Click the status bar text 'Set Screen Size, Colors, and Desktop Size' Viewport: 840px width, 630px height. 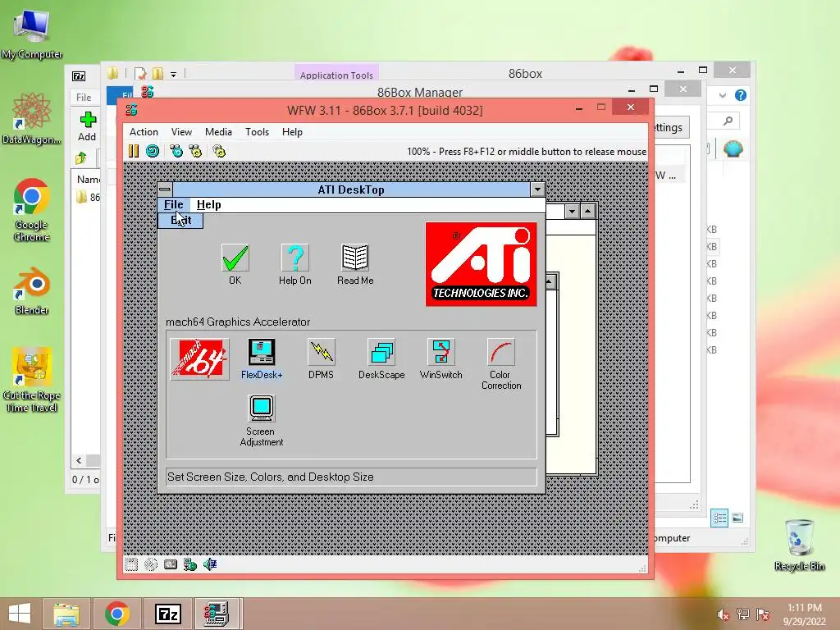[271, 477]
